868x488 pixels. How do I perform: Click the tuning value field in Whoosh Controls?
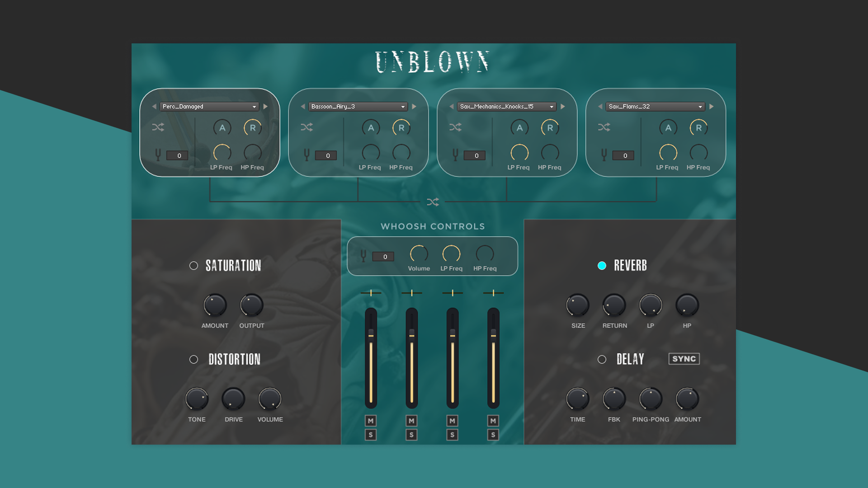(383, 257)
